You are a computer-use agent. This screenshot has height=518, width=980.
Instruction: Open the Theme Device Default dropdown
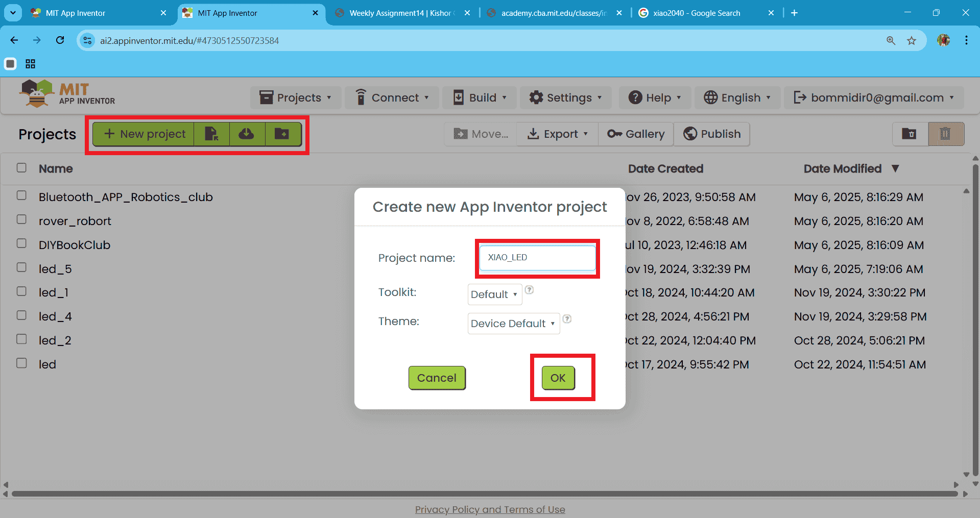pos(513,324)
